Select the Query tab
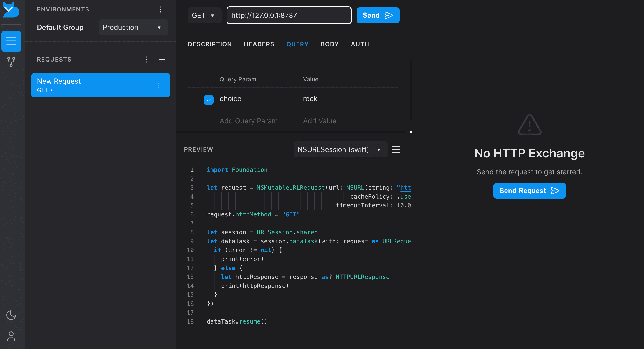 coord(297,44)
